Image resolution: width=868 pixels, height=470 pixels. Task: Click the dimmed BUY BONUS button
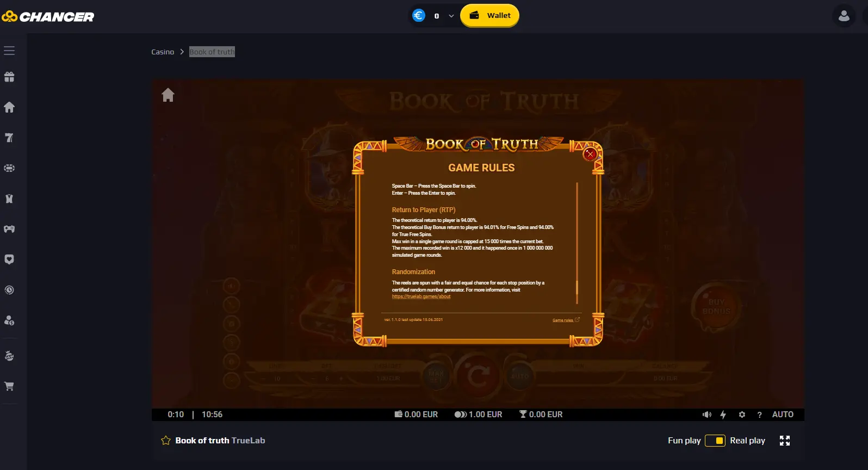pyautogui.click(x=716, y=307)
